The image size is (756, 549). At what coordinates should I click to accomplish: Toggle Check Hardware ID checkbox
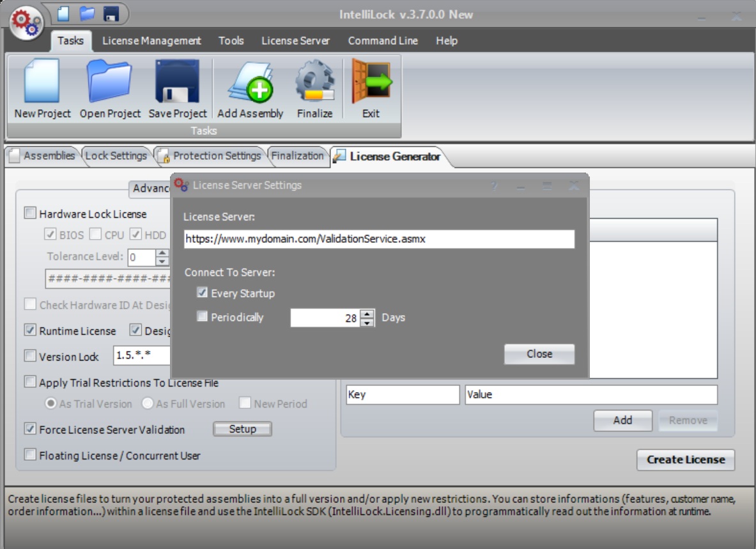(x=30, y=304)
